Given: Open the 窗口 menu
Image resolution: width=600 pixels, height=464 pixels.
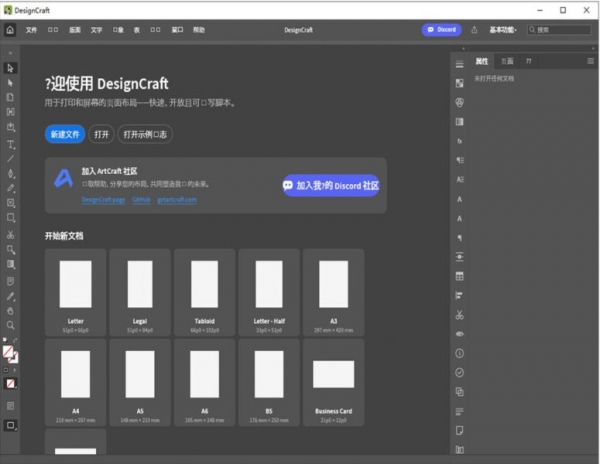Looking at the screenshot, I should tap(177, 30).
